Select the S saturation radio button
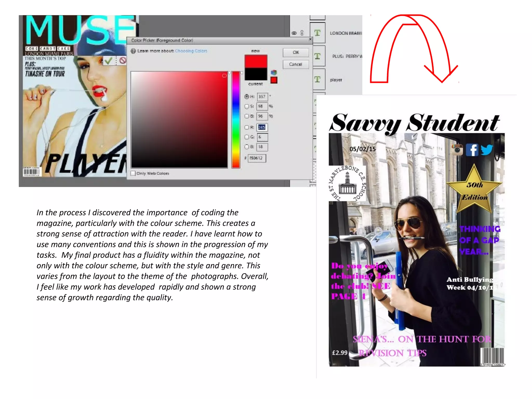 247,106
